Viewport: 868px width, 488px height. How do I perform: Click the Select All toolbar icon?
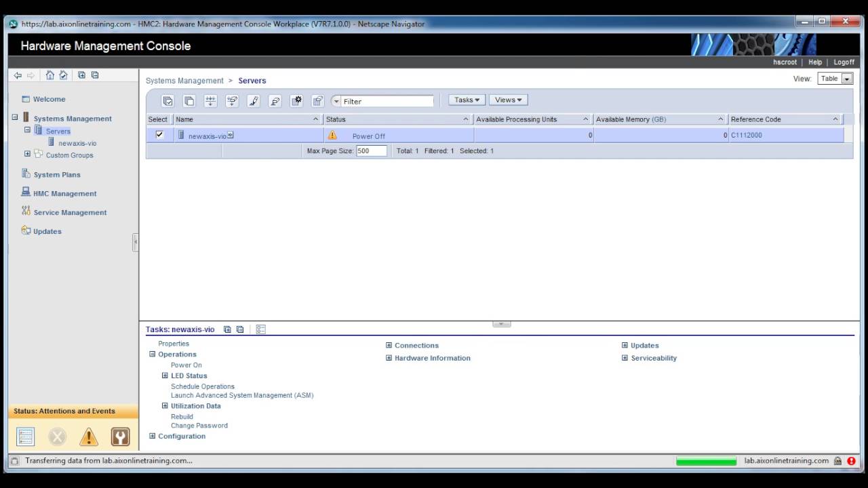tap(167, 101)
